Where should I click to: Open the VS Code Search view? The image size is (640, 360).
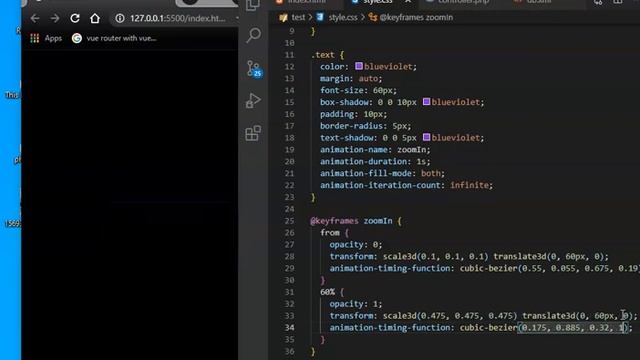coord(253,35)
